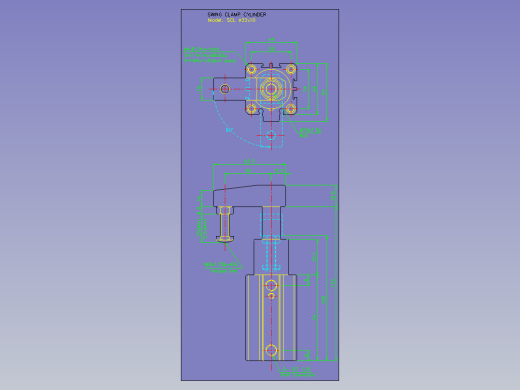Pick the 133 overall height dimension
The image size is (520, 390).
coord(333,283)
